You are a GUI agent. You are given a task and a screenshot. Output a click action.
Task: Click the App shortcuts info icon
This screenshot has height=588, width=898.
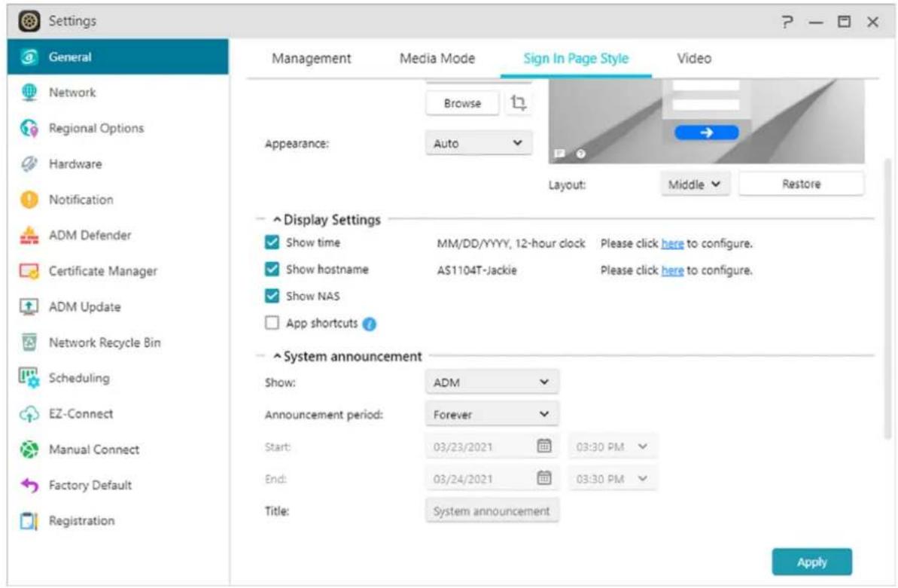(x=370, y=324)
